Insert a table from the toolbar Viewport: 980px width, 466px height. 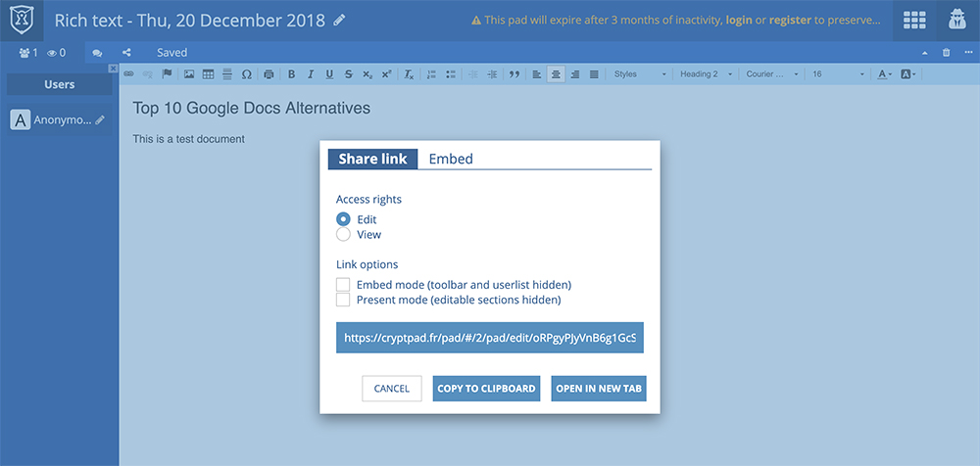coord(208,73)
